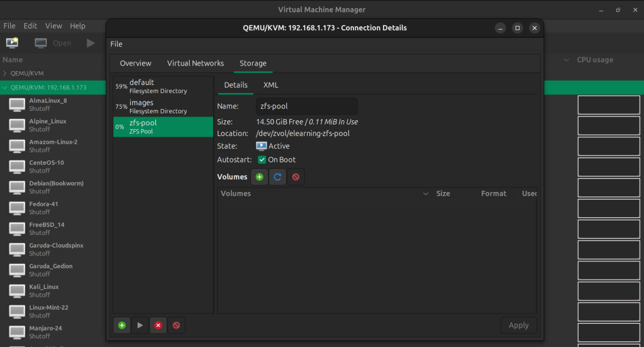Click the run VM play icon in main toolbar
Image resolution: width=644 pixels, height=347 pixels.
point(91,43)
